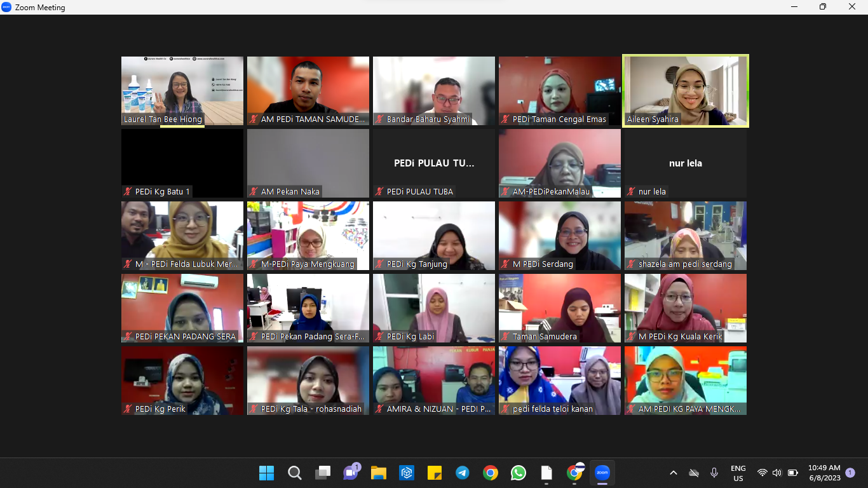Click the PEDi Kg Labi video tile
Image resolution: width=868 pixels, height=488 pixels.
pyautogui.click(x=434, y=308)
